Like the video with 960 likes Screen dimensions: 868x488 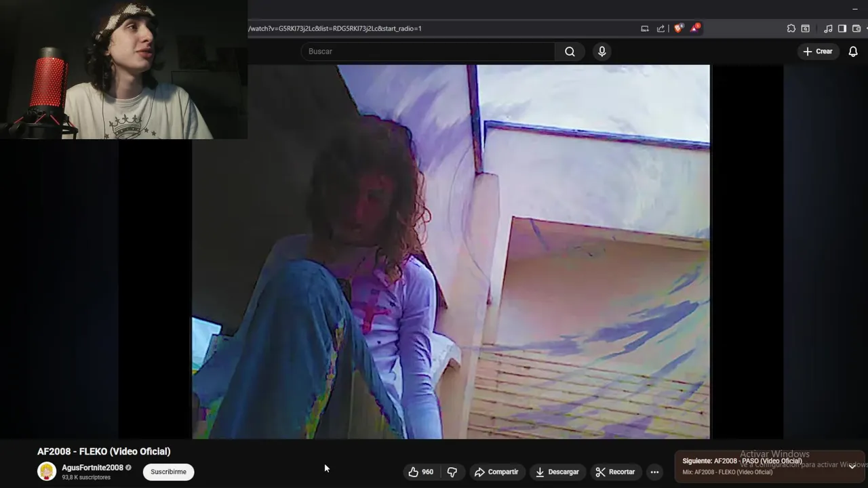[420, 472]
